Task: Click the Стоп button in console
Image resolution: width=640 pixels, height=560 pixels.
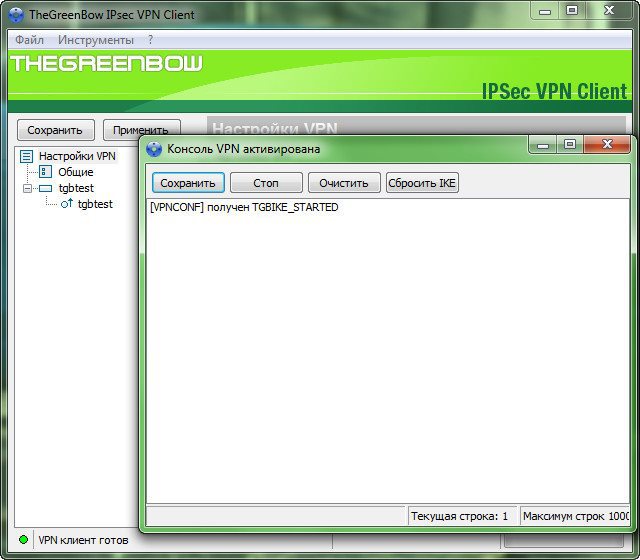Action: pos(266,183)
